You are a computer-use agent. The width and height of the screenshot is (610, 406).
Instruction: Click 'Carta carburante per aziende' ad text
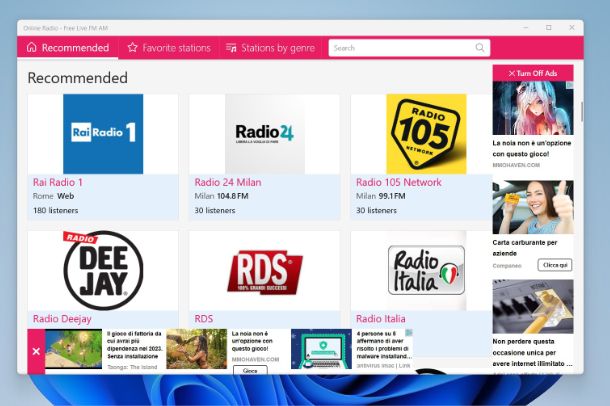[524, 248]
